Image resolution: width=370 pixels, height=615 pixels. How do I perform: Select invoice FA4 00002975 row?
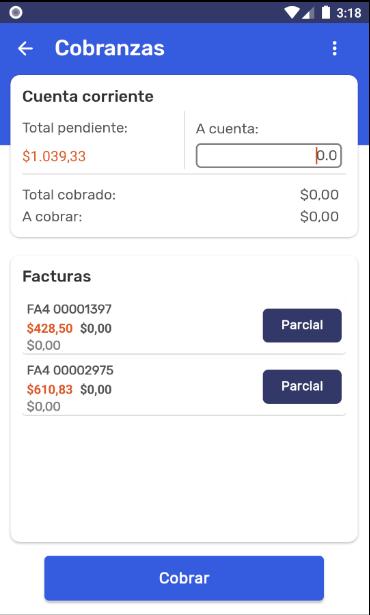pos(184,388)
